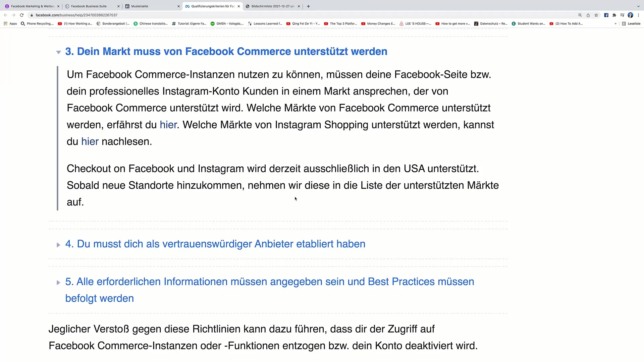Image resolution: width=644 pixels, height=362 pixels.
Task: Switch to the Facebook Business Suite tab
Action: (x=89, y=6)
